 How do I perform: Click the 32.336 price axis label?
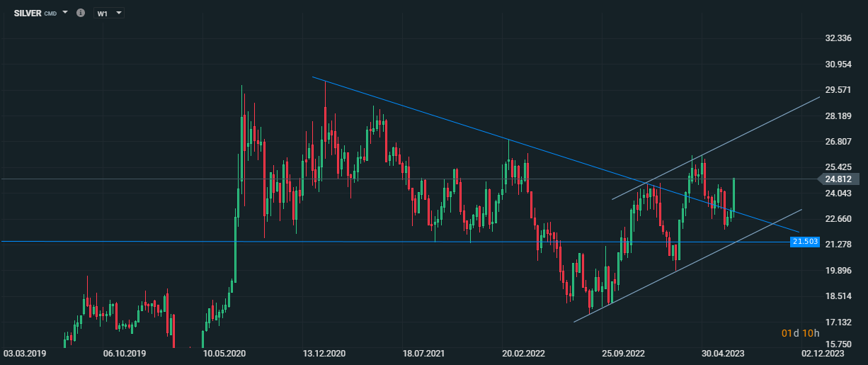(x=838, y=38)
